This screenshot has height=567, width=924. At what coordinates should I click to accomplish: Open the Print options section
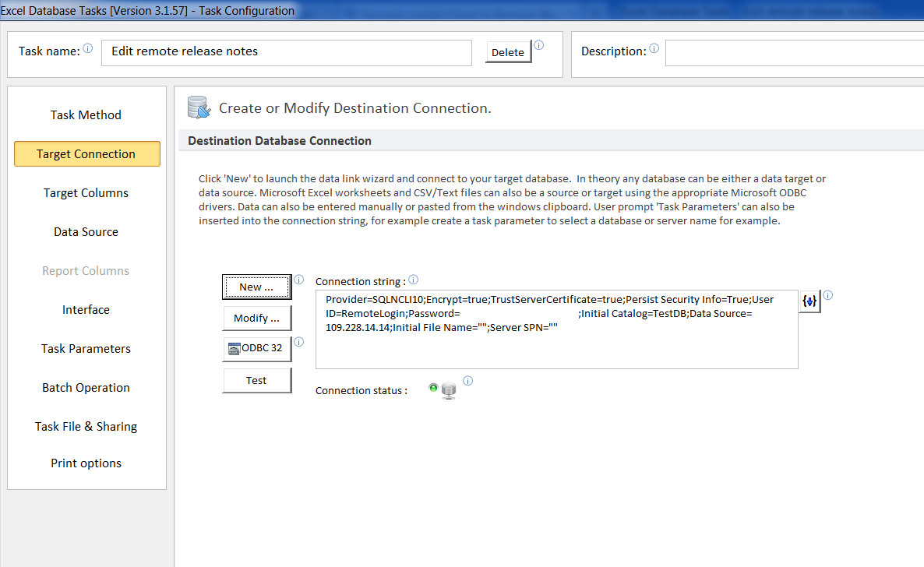86,463
